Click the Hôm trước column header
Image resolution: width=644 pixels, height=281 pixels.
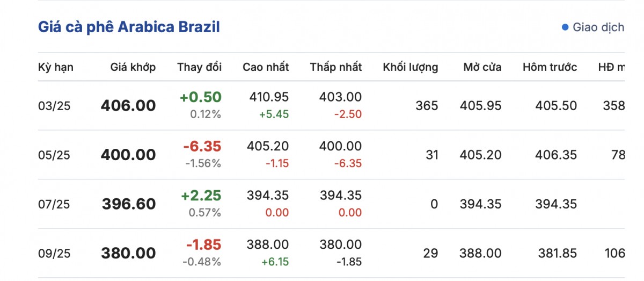click(x=550, y=67)
